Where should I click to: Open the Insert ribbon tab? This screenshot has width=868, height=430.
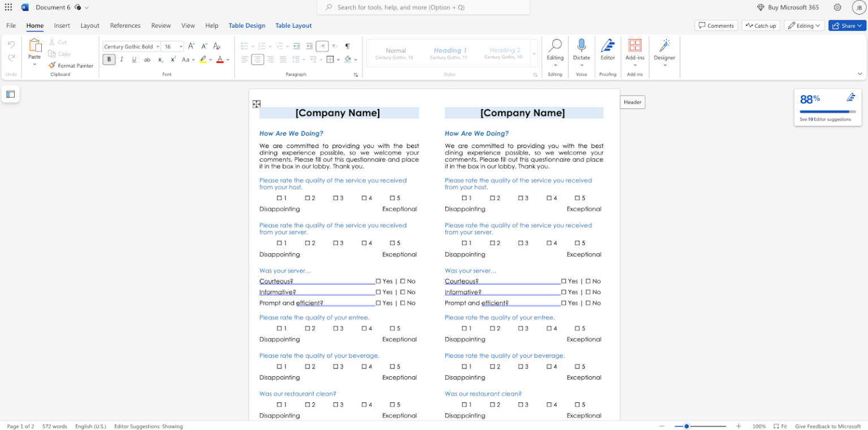62,25
